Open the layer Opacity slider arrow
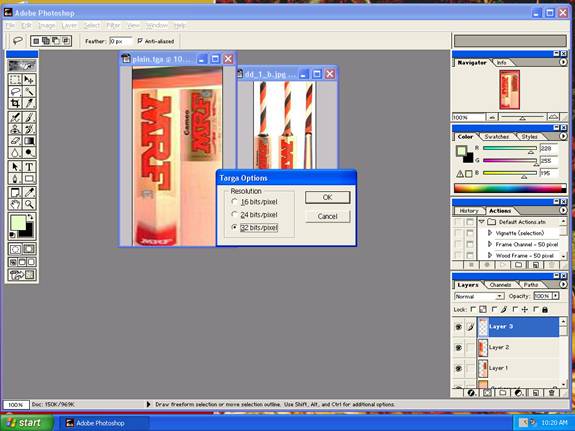This screenshot has height=431, width=575. click(x=556, y=296)
